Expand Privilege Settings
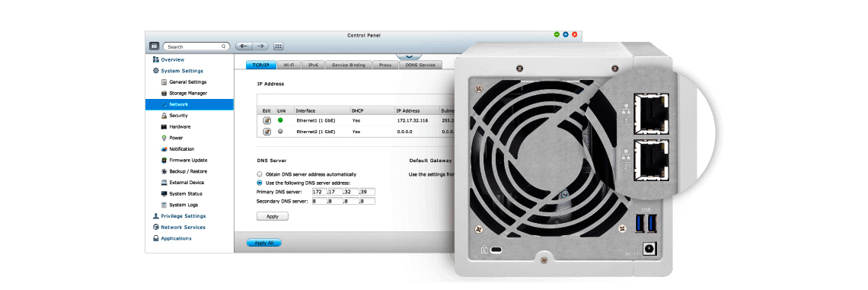This screenshot has height=290, width=868. click(183, 216)
